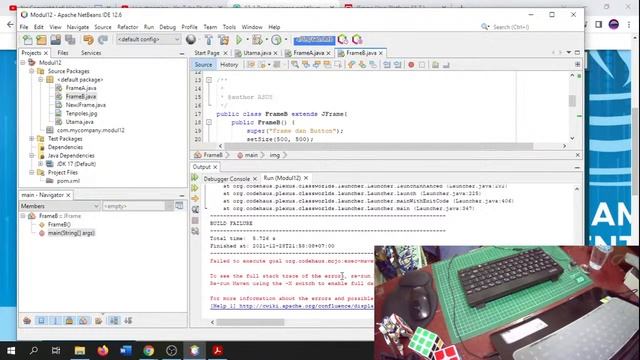The height and width of the screenshot is (360, 640).
Task: Switch to the Utama.java editor tab
Action: pyautogui.click(x=257, y=53)
